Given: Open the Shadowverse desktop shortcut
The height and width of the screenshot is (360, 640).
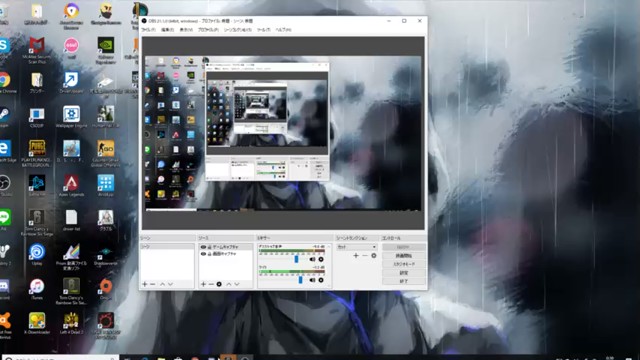Looking at the screenshot, I should point(106,255).
